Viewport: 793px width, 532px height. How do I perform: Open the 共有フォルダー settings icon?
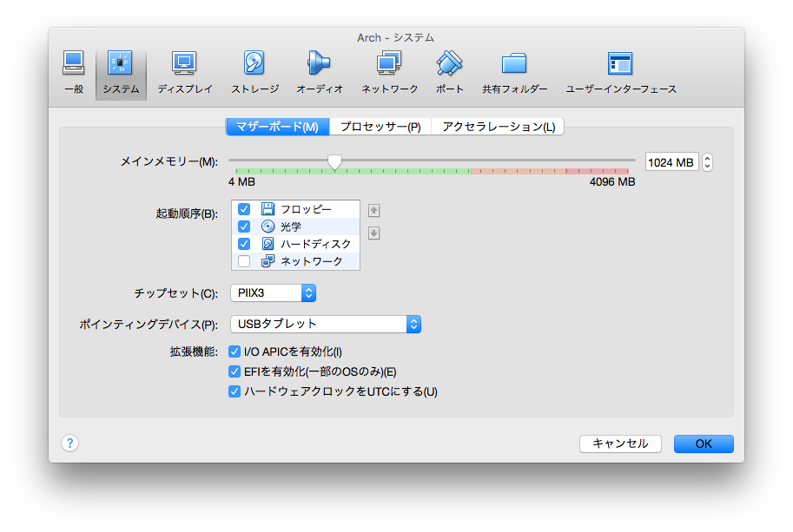[514, 69]
